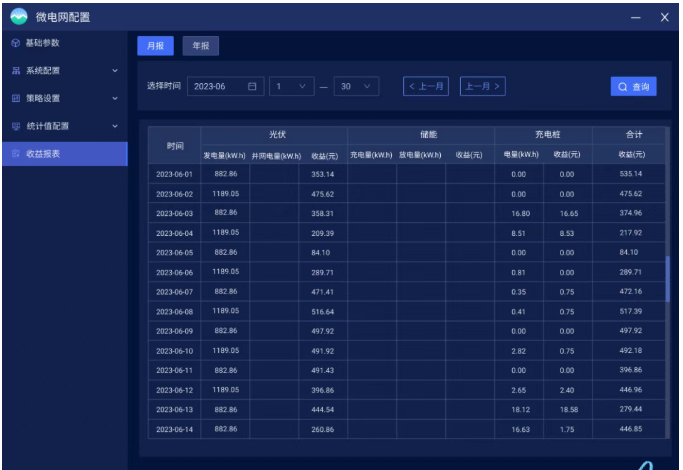Open end day dropdown showing 30
683x470 pixels.
click(356, 86)
